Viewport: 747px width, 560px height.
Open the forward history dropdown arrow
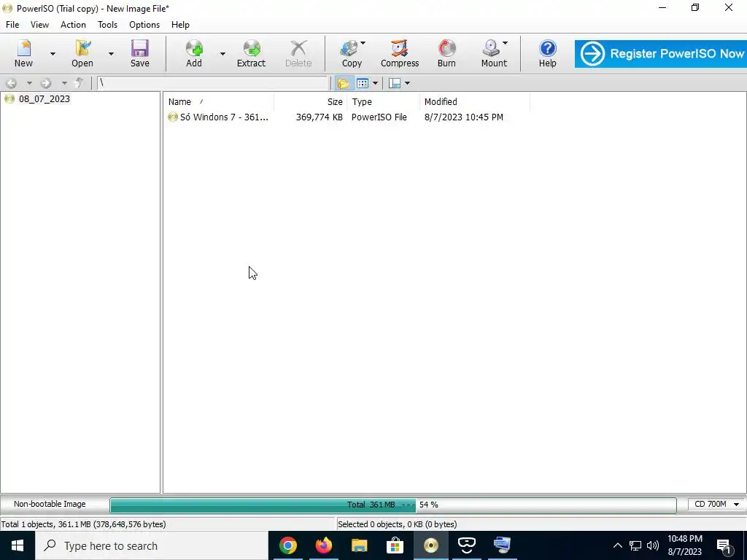(x=64, y=83)
